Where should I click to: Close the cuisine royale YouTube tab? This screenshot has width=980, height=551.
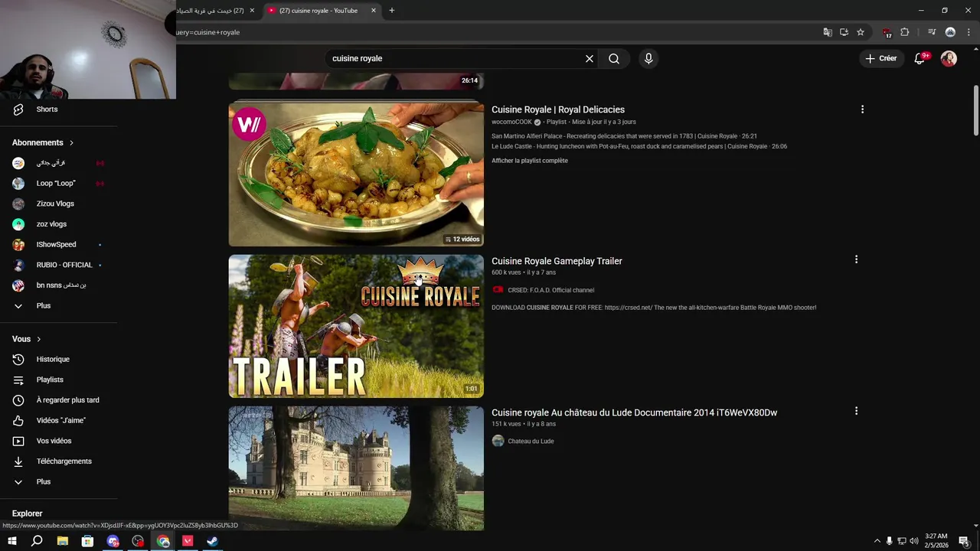coord(374,11)
